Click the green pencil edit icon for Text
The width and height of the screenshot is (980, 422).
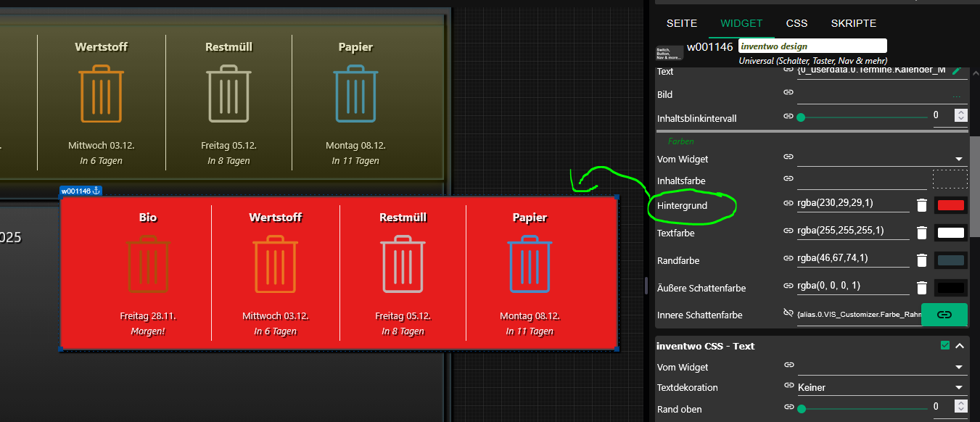click(x=957, y=70)
